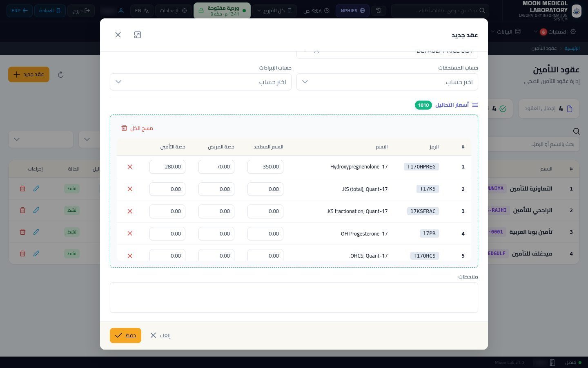Click the وردية مفتوحة shift status button
Screen dimensions: 588x368
coord(222,11)
